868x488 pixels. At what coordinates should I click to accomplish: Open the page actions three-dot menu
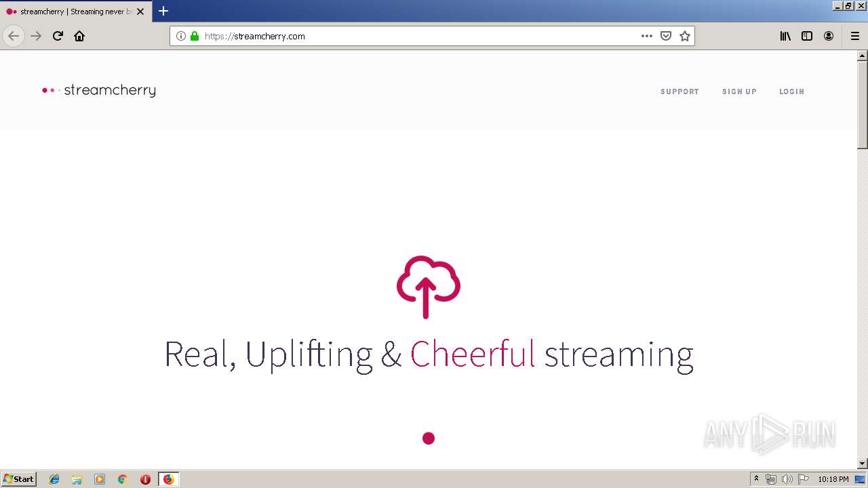tap(647, 36)
